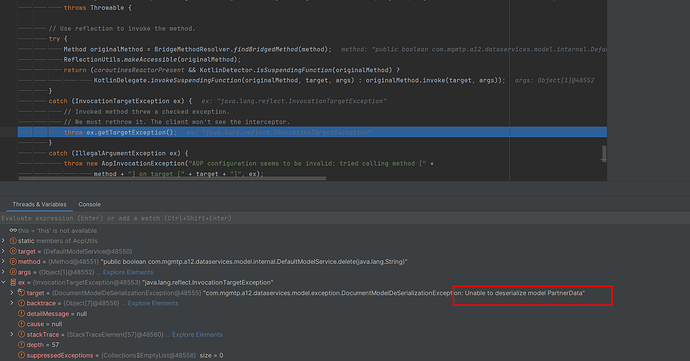Expand the target DefaultModelService node
The height and width of the screenshot is (361, 690).
point(4,251)
